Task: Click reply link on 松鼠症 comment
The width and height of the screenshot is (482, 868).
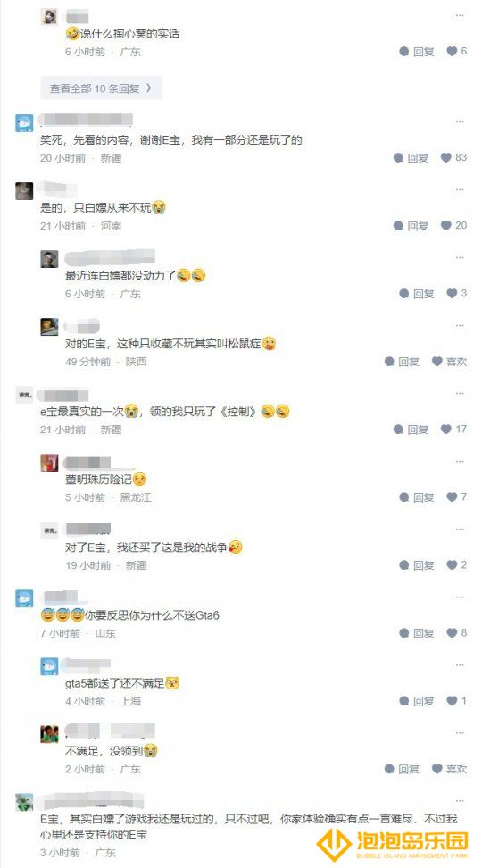Action: point(403,362)
